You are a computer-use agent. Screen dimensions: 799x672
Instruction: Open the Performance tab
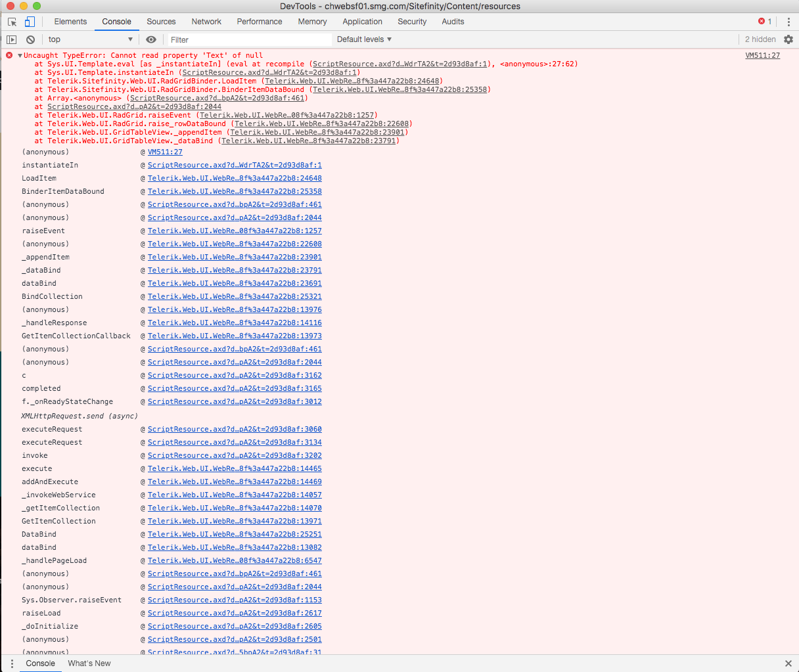click(x=260, y=22)
